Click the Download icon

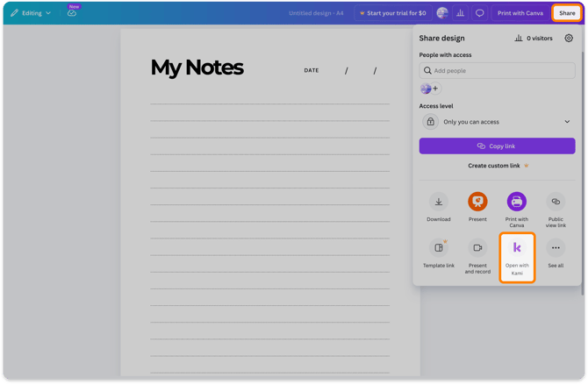(439, 202)
